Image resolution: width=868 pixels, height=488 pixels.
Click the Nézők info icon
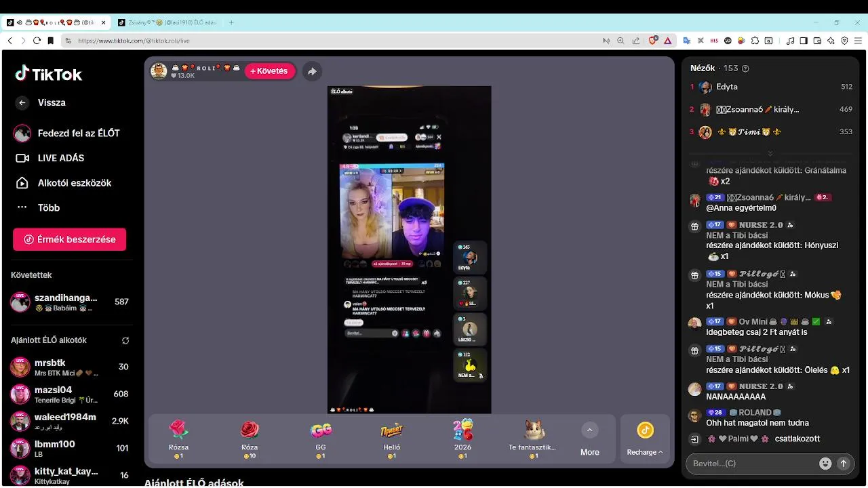746,68
